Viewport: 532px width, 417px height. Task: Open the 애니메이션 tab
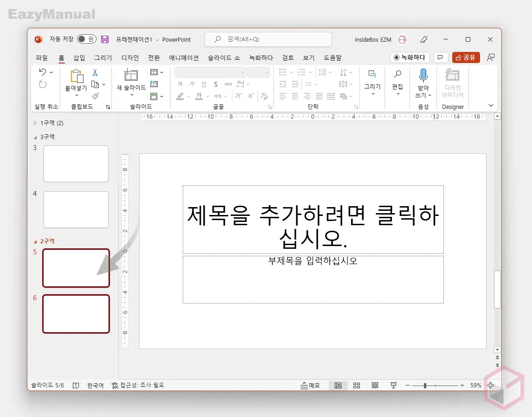pos(184,58)
